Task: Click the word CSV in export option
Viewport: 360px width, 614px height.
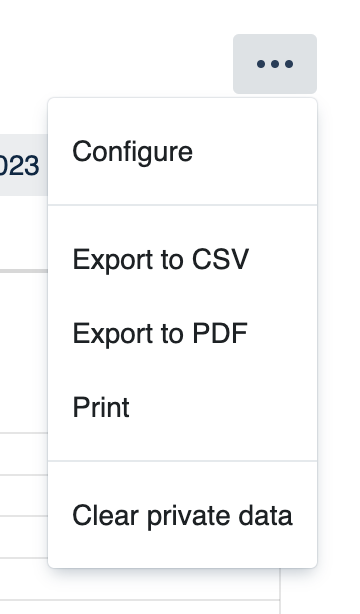Action: point(220,259)
